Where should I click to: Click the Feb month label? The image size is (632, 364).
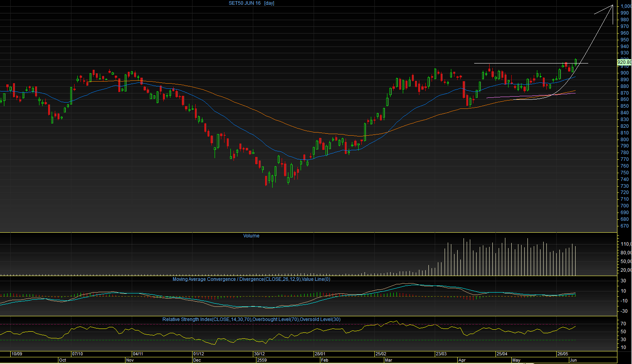[324, 360]
